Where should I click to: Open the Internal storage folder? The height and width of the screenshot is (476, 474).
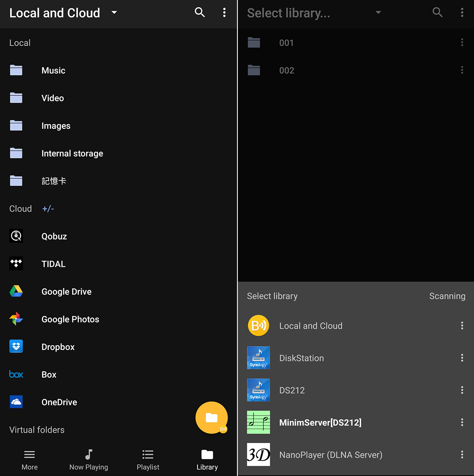(118, 153)
